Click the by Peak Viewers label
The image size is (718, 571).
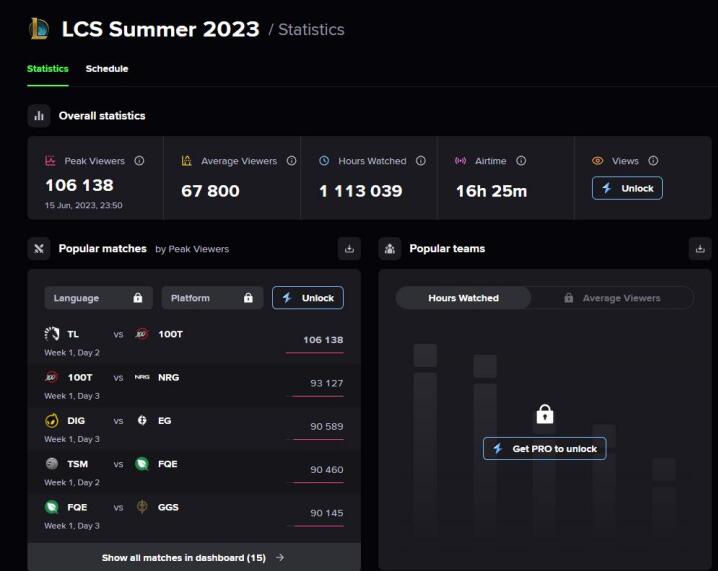[x=192, y=249]
